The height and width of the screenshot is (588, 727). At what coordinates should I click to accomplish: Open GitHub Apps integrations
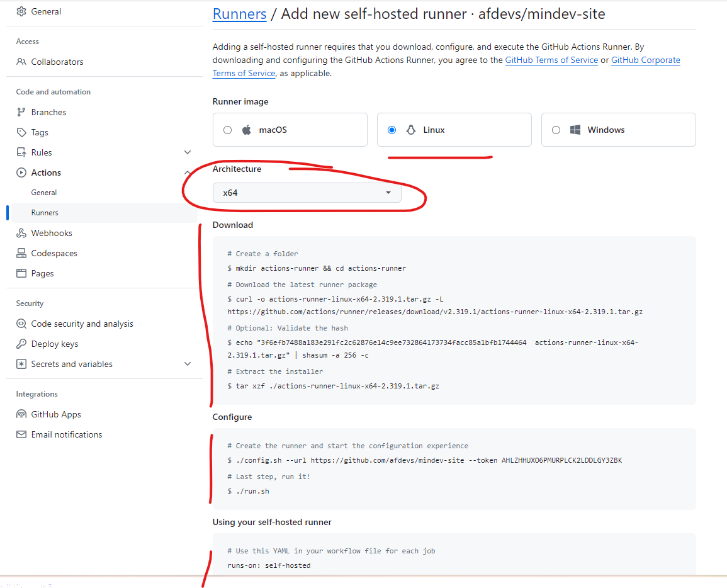click(x=56, y=415)
